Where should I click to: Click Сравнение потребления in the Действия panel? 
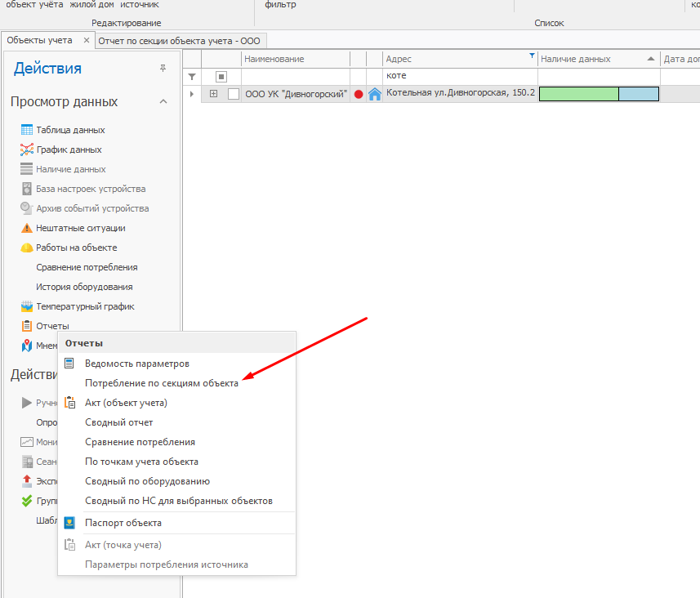87,267
